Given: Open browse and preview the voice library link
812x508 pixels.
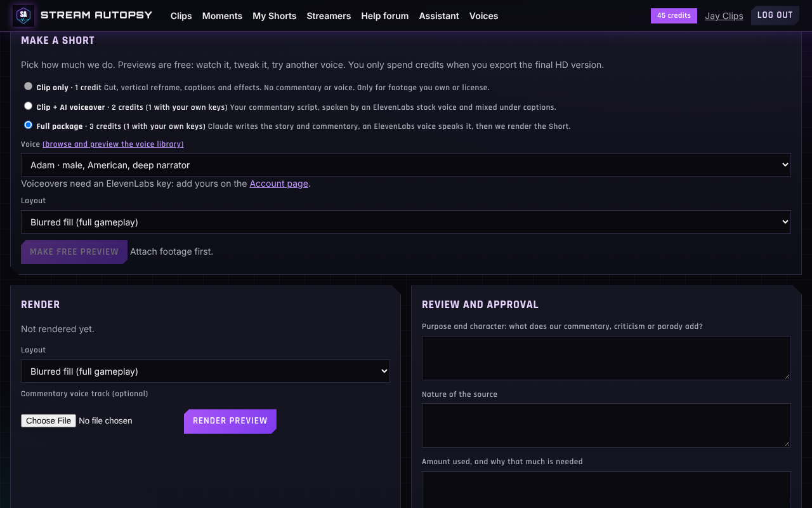Looking at the screenshot, I should click(113, 144).
